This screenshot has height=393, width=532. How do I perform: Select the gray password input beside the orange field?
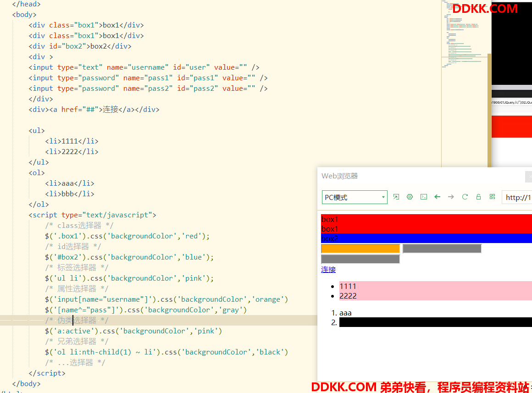442,249
